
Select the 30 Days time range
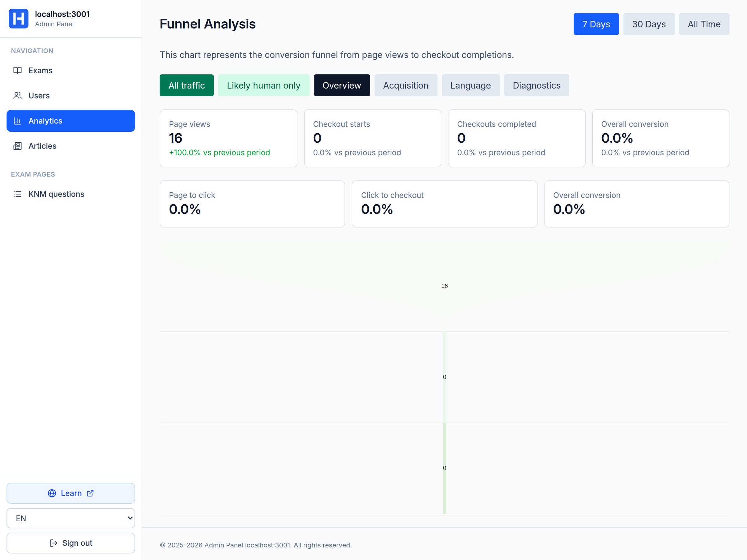648,24
